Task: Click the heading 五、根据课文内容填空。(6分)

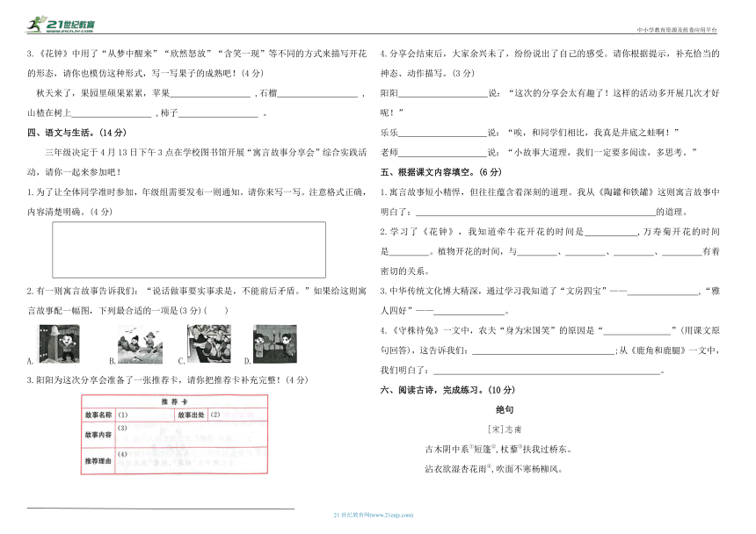Action: click(440, 172)
